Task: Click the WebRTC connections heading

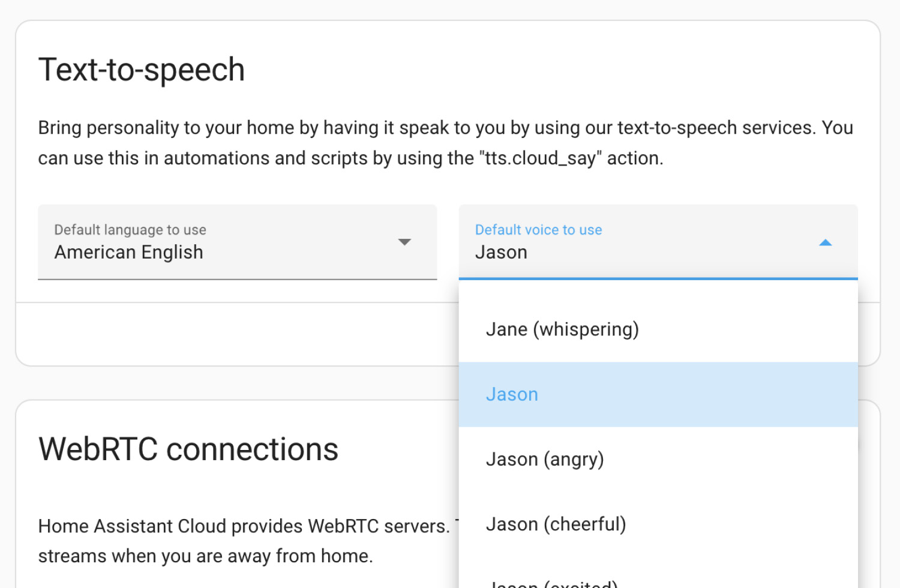Action: pos(188,449)
